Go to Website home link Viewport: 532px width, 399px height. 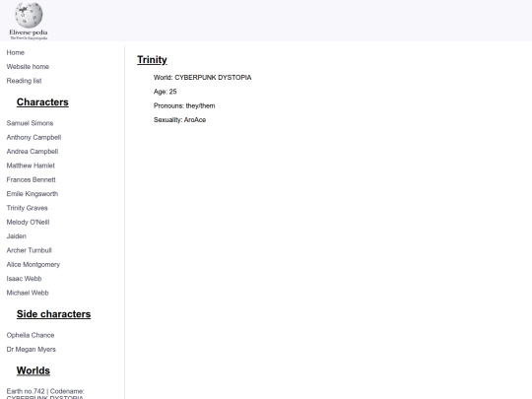pos(28,67)
